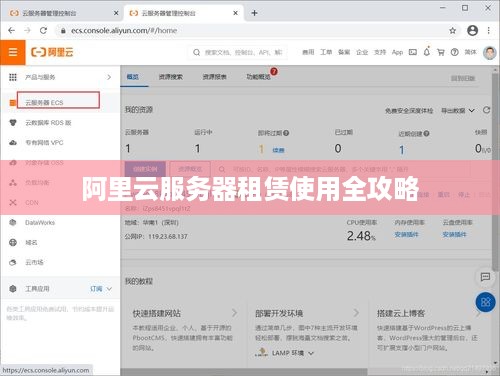Click the RDS database sidebar icon
This screenshot has height=376, width=500.
point(13,123)
